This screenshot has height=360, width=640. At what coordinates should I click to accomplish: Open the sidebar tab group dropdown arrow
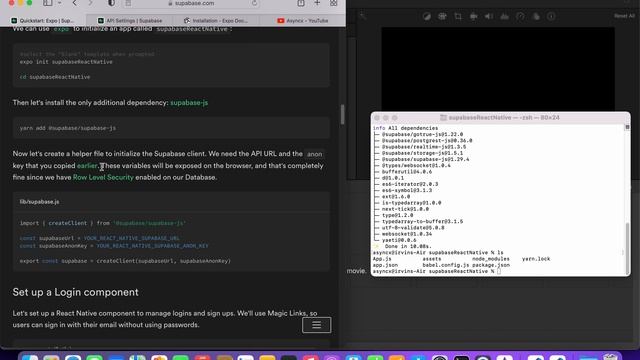pyautogui.click(x=60, y=3)
